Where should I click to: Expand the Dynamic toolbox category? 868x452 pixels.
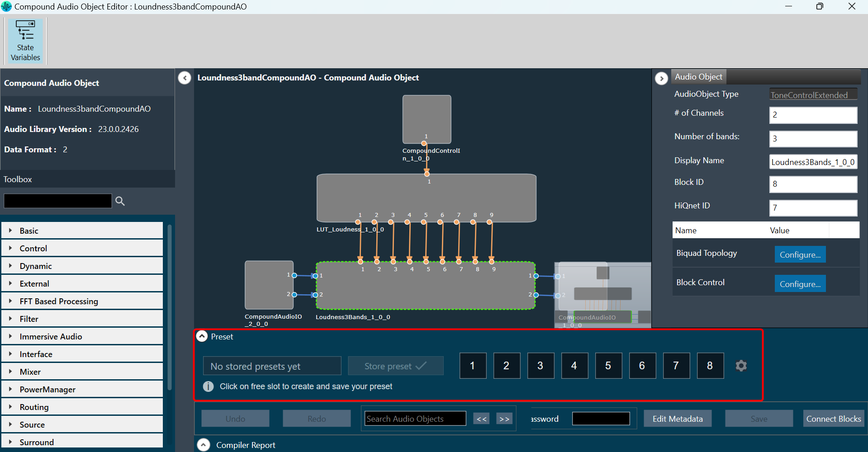82,266
